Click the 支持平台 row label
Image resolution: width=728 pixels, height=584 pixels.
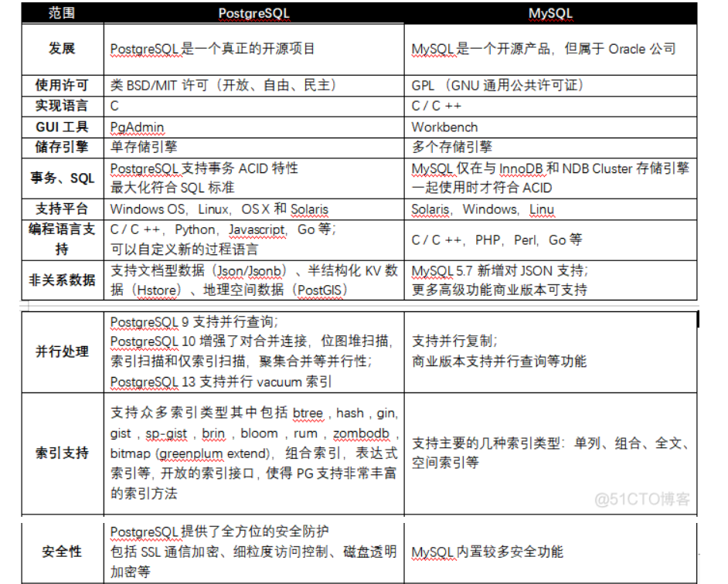[62, 209]
